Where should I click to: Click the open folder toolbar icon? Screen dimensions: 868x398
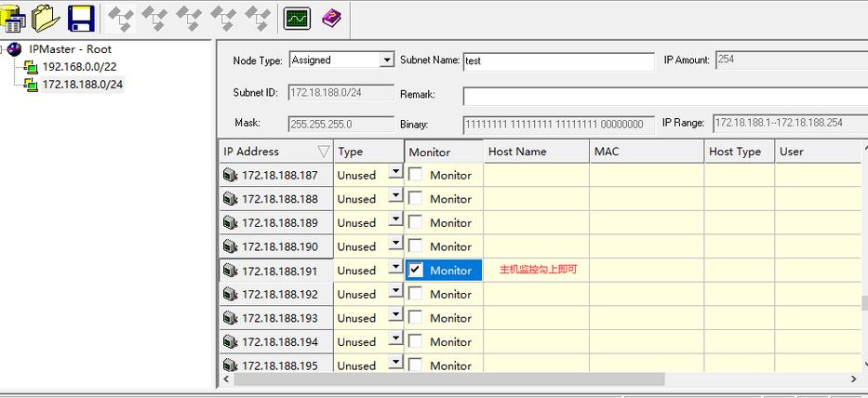(x=46, y=18)
